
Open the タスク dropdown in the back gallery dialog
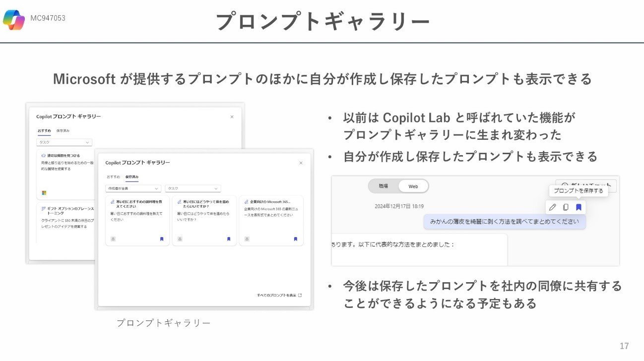pos(64,142)
